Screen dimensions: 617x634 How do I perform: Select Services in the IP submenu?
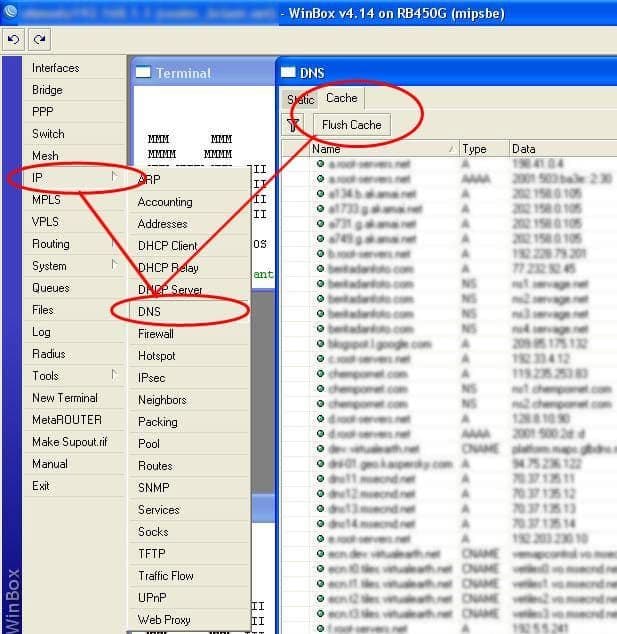(189, 510)
